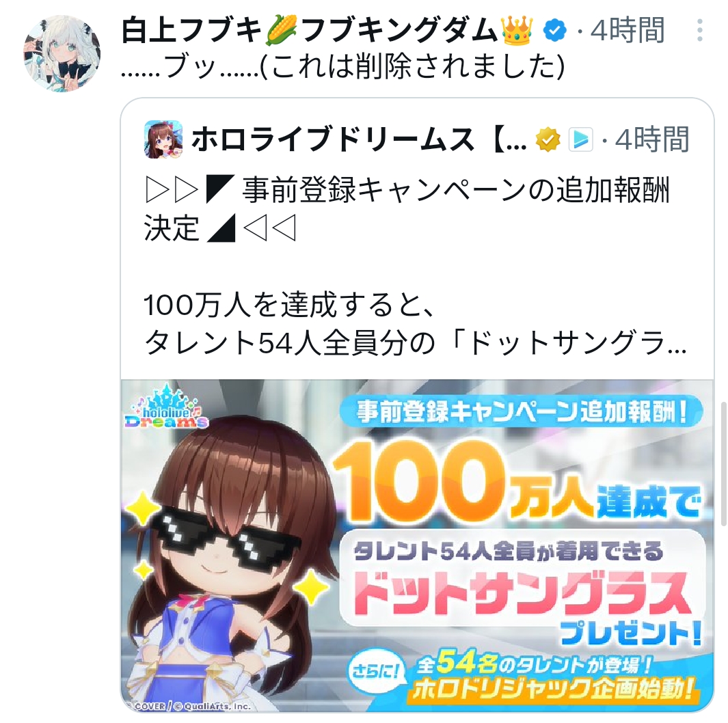Click the さらに! bubble in banner
Viewport: 728px width, 723px height.
[x=377, y=671]
